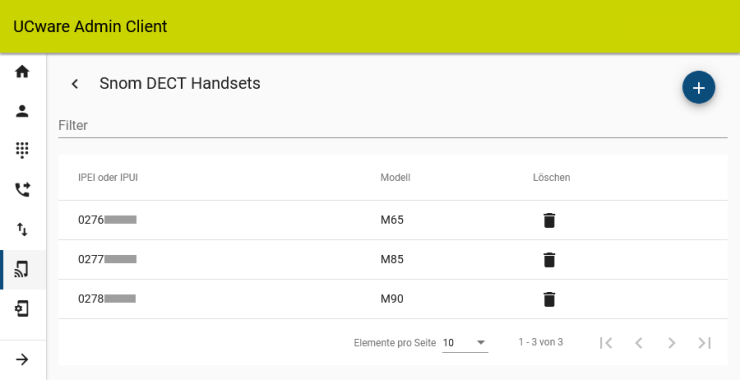Go back using the left chevron

(75, 84)
